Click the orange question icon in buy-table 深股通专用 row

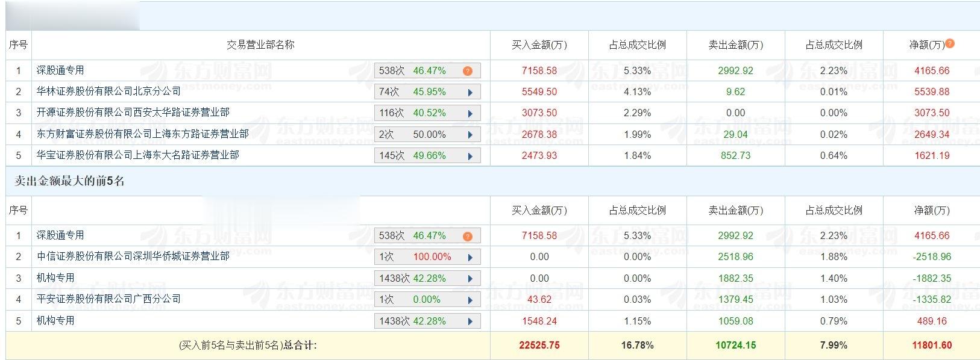468,71
